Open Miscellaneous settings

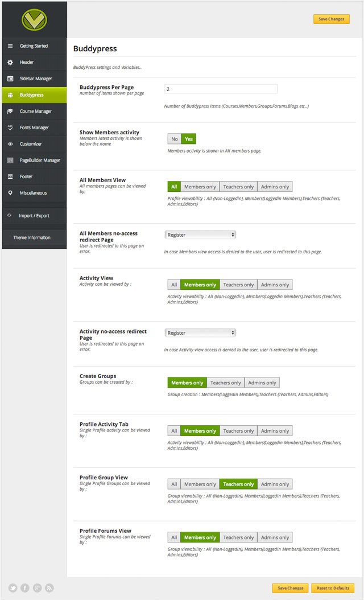coord(35,193)
